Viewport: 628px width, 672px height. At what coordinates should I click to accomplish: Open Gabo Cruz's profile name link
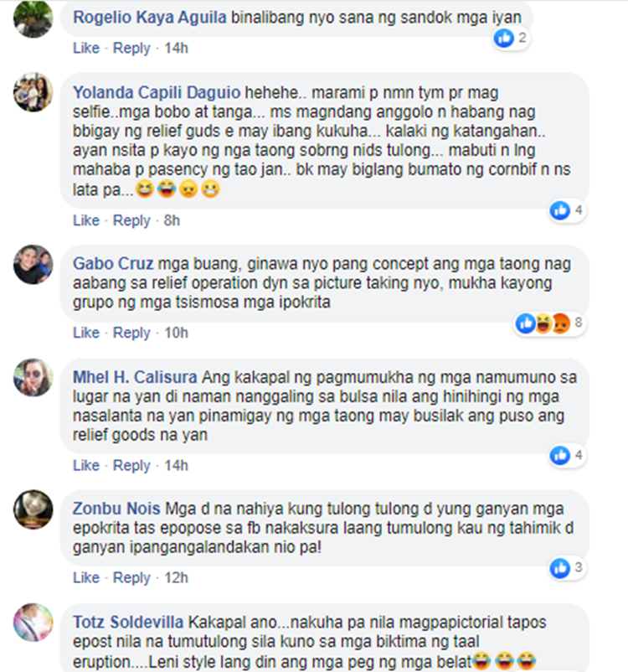(113, 264)
